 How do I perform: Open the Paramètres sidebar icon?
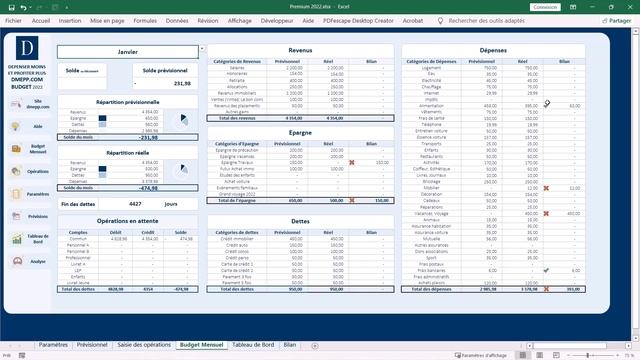(16, 194)
